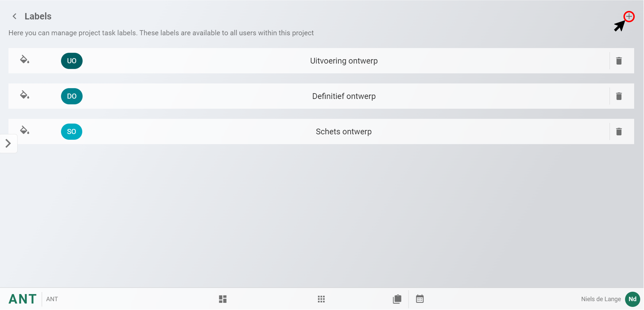
Task: Open the dashboard view in bottom bar
Action: [x=223, y=299]
